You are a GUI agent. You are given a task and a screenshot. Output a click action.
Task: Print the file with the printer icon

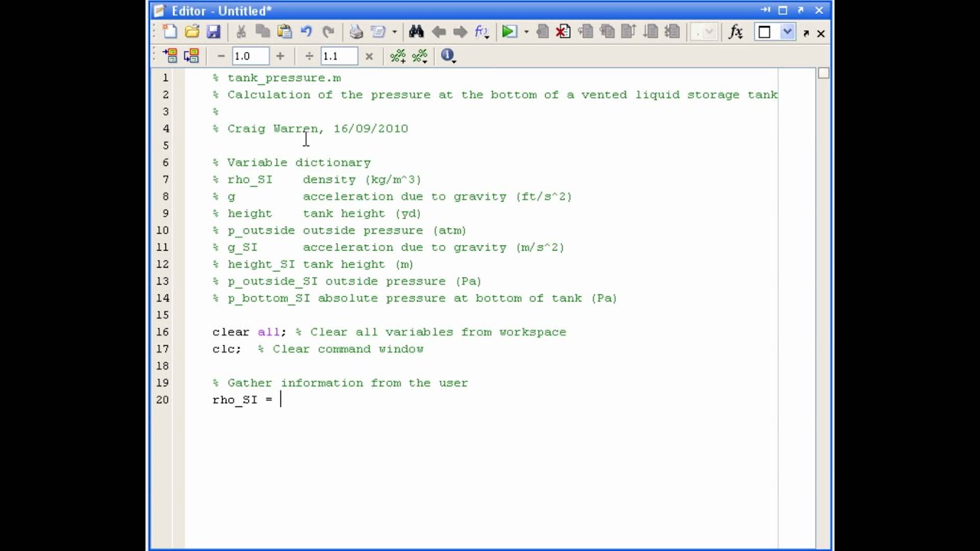(356, 32)
